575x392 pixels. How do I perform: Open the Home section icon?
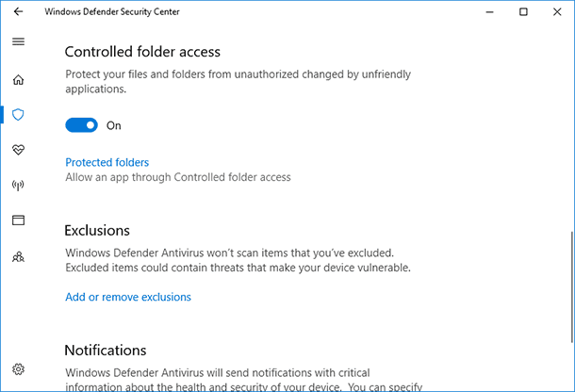pos(18,79)
